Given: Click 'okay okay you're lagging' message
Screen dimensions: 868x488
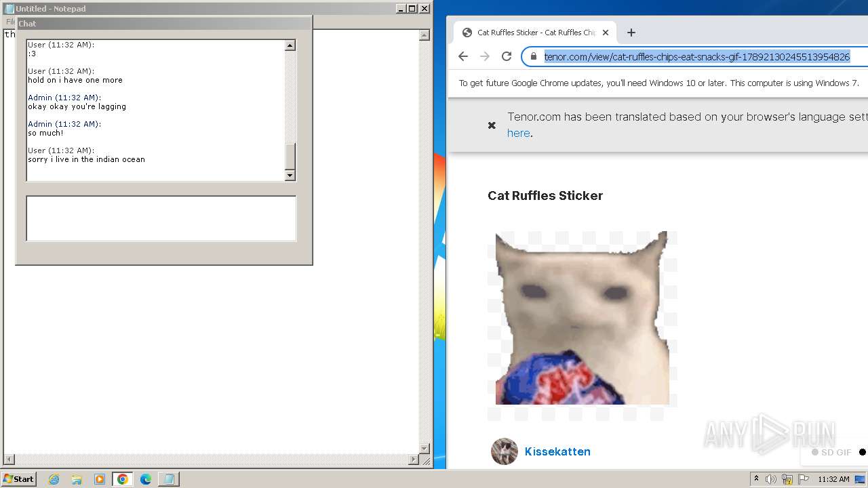Looking at the screenshot, I should click(77, 106).
